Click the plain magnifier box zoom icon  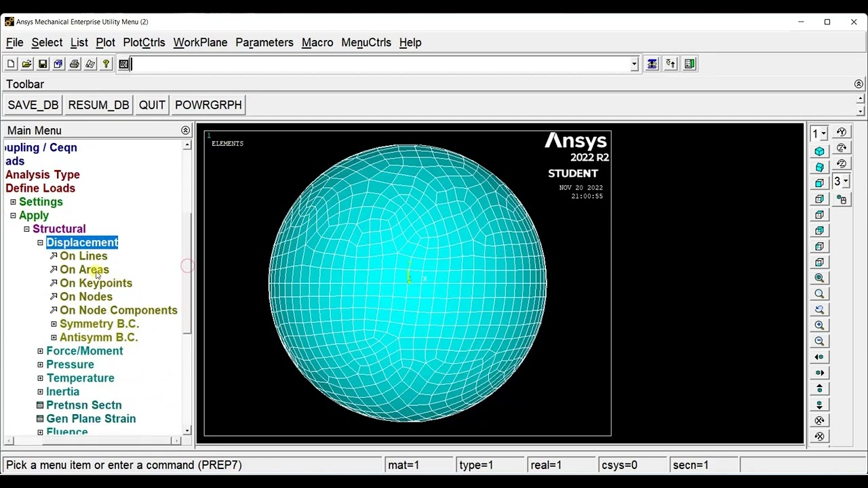click(820, 293)
